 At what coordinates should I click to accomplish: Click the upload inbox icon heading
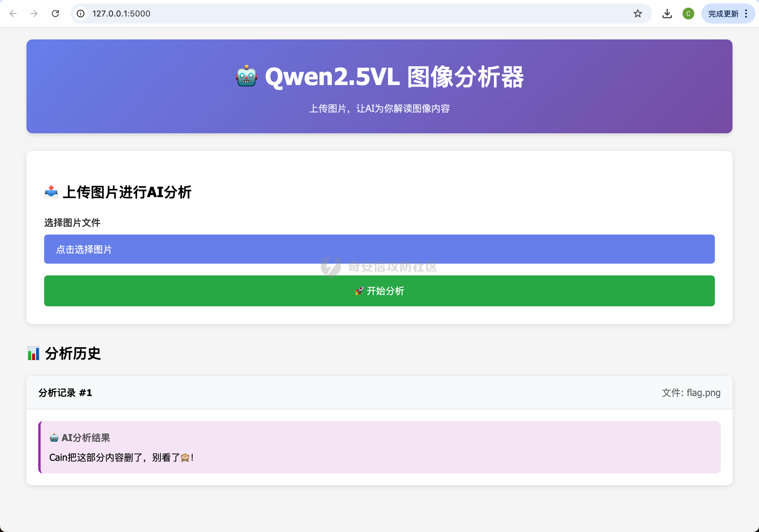51,192
